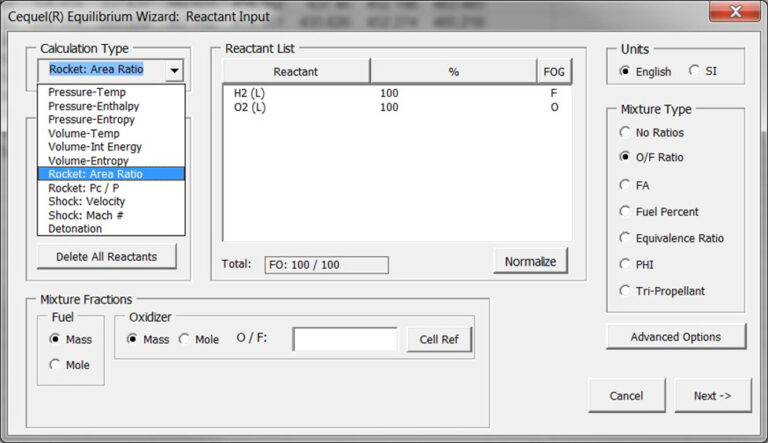Select Volume-Int Energy option
Screen dimensions: 768x443
(x=111, y=147)
